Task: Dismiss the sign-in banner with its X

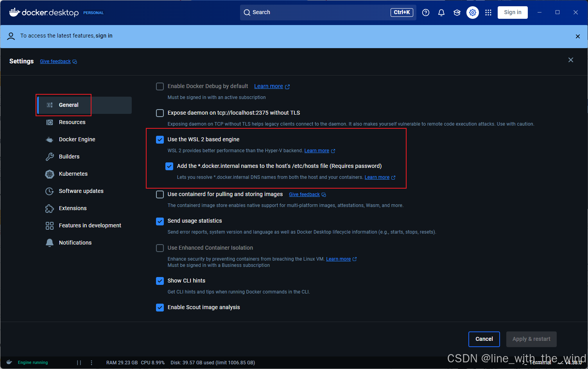Action: (578, 36)
